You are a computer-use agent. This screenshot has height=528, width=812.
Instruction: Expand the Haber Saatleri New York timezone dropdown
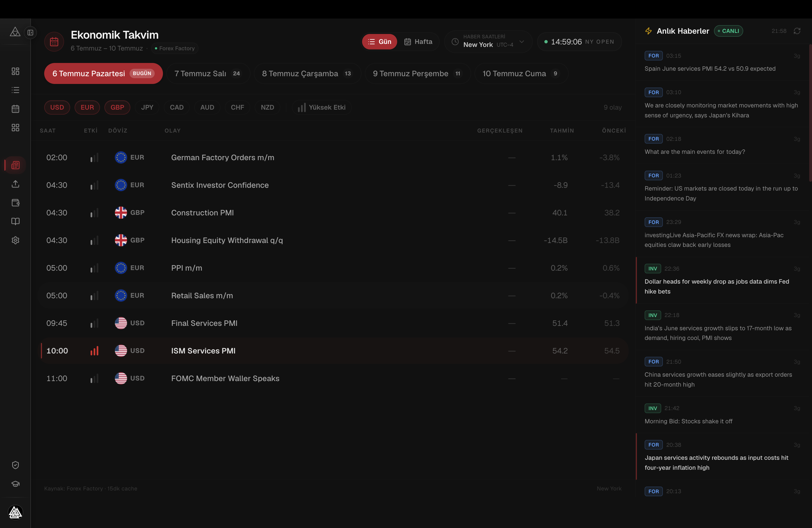488,42
